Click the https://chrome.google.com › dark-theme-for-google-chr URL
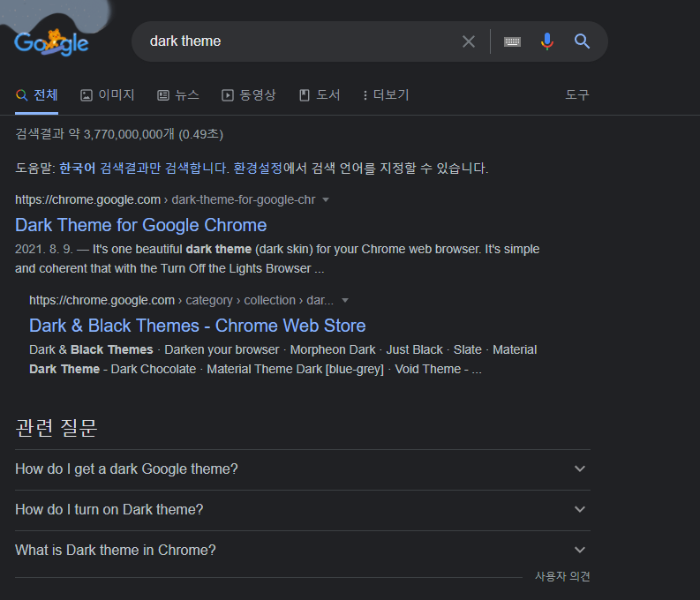The height and width of the screenshot is (600, 700). point(165,199)
